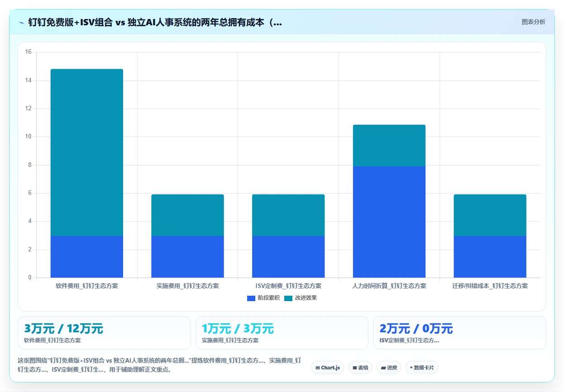Viewport: 564px width, 392px height.
Task: Click the 数据卡片 tag
Action: [x=422, y=368]
